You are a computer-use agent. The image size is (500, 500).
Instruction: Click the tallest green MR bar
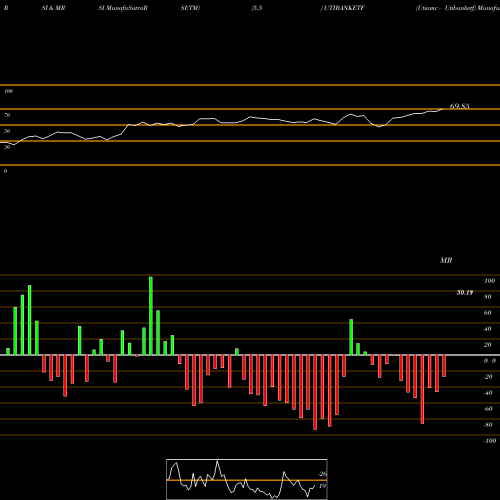point(151,316)
